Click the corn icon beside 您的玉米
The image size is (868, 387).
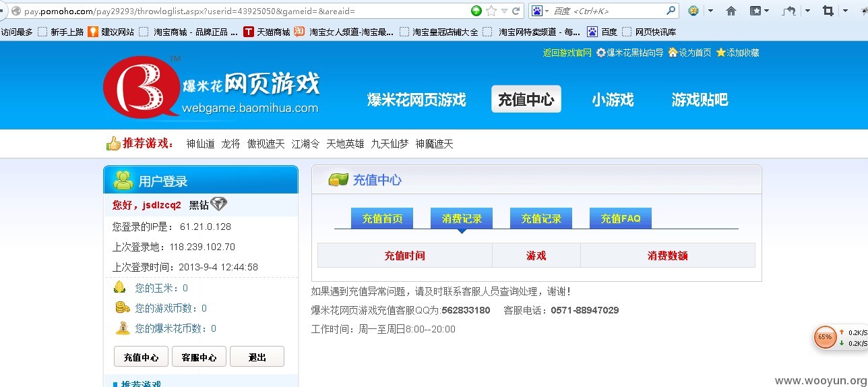pyautogui.click(x=119, y=287)
